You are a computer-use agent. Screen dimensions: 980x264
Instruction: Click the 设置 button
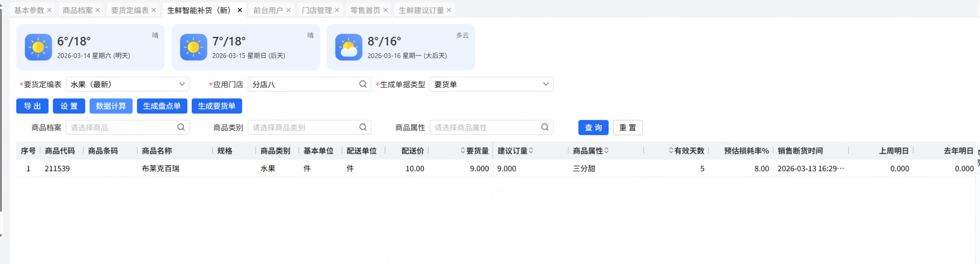coord(69,106)
